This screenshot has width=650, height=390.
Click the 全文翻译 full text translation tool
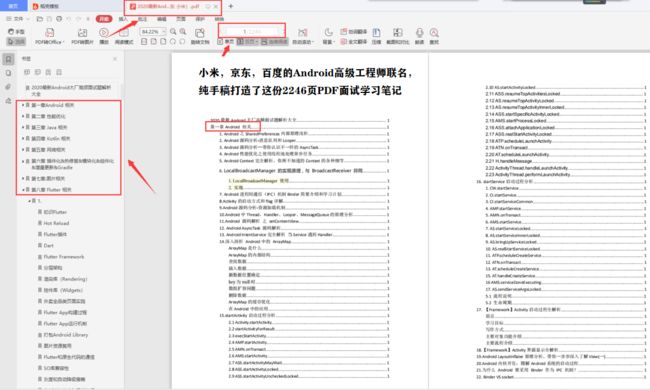pos(354,41)
